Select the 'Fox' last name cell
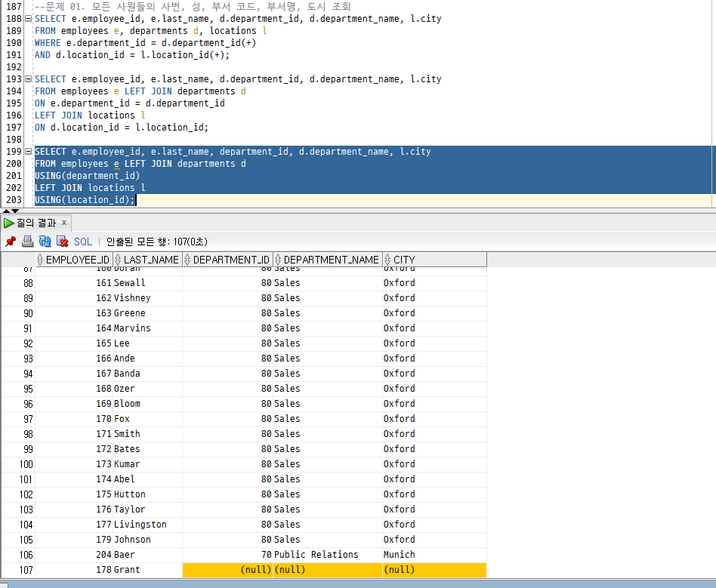The width and height of the screenshot is (716, 588). point(147,419)
